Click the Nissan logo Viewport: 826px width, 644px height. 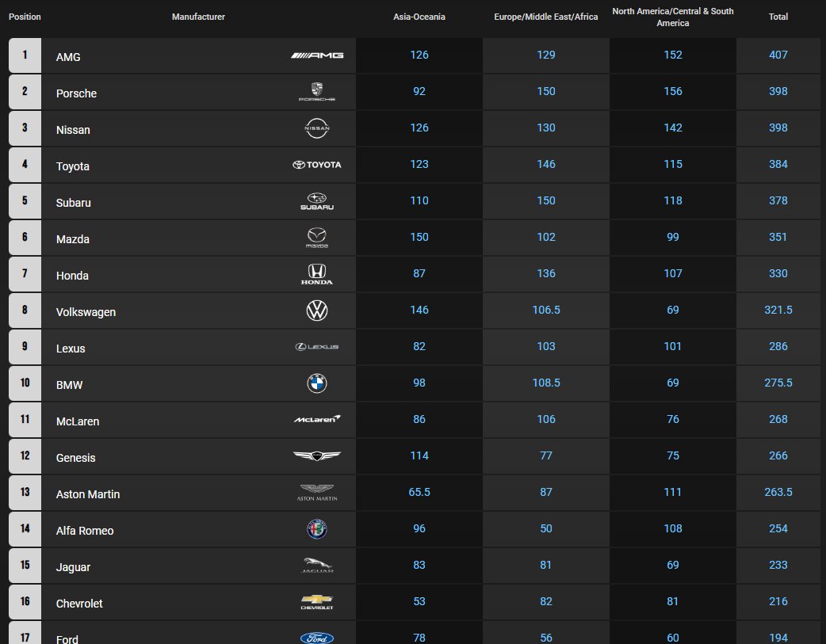coord(316,128)
